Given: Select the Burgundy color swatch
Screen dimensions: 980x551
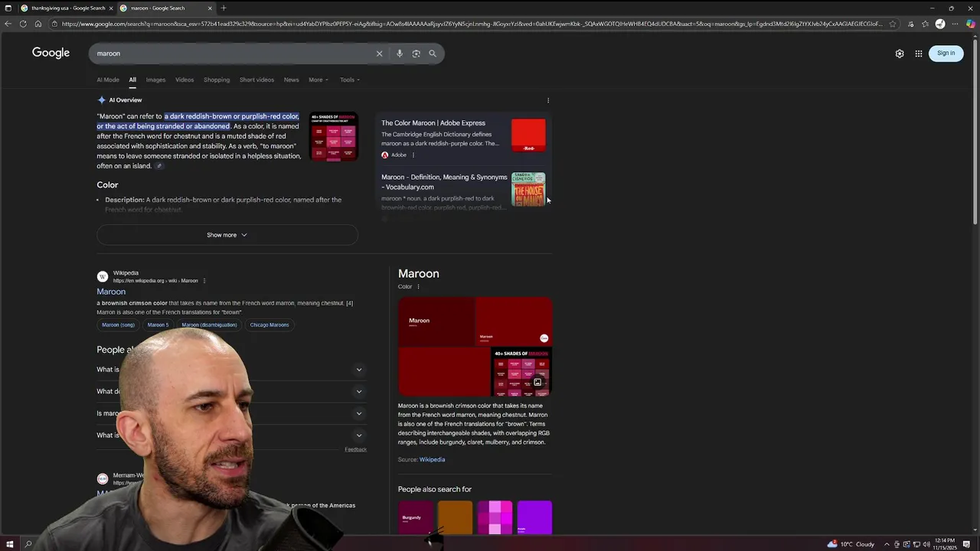Looking at the screenshot, I should coord(416,517).
